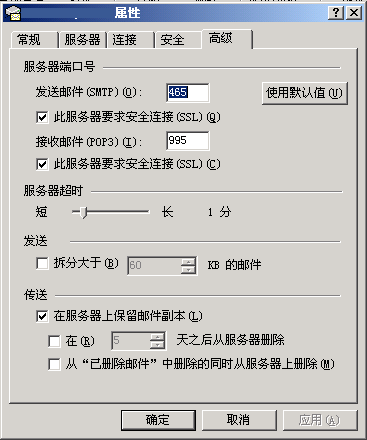Viewport: 367px width, 440px height.
Task: Toggle SSL checkbox for outgoing SMTP
Action: click(42, 117)
